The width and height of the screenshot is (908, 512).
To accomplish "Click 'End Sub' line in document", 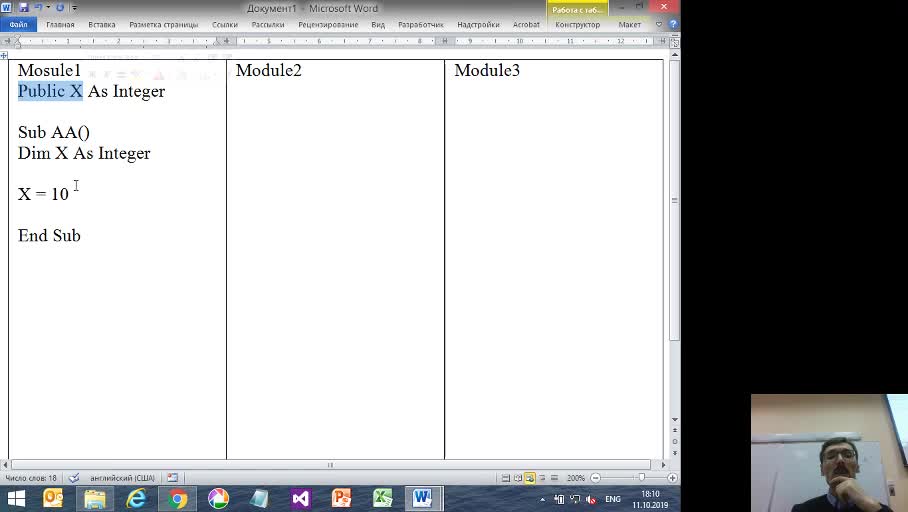I will (49, 236).
